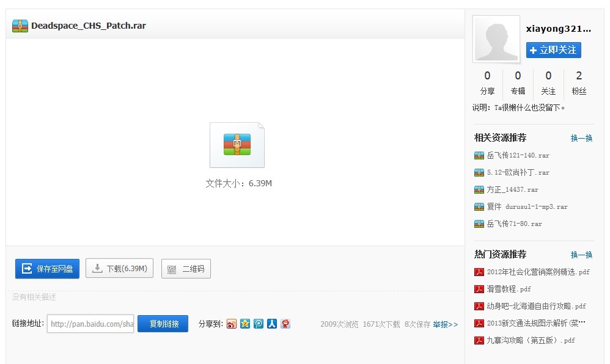Share to QQ Zone star icon
This screenshot has width=610, height=364.
point(244,324)
